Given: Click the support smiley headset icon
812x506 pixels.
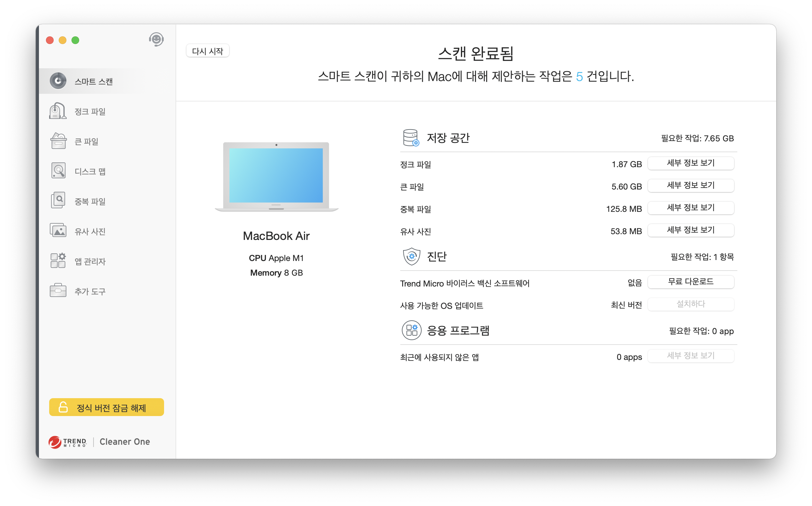Looking at the screenshot, I should pos(156,40).
